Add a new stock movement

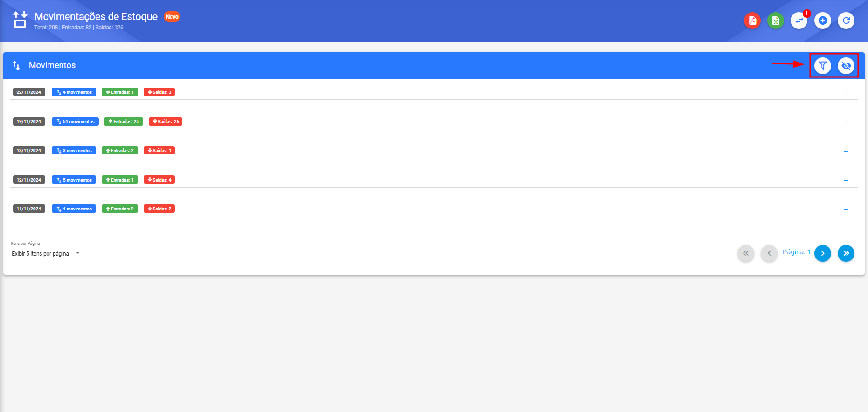(823, 21)
